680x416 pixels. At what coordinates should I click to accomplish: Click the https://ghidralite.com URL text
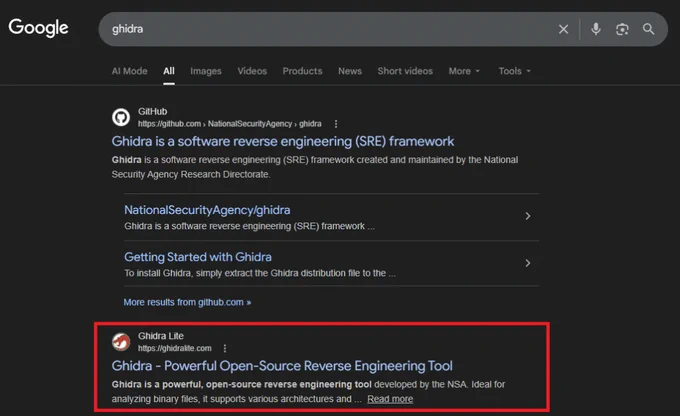click(174, 348)
